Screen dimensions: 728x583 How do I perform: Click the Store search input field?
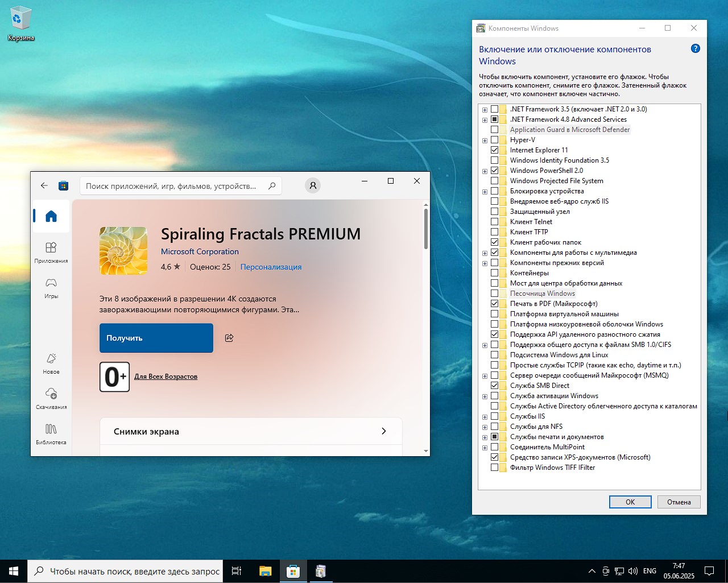(x=180, y=186)
